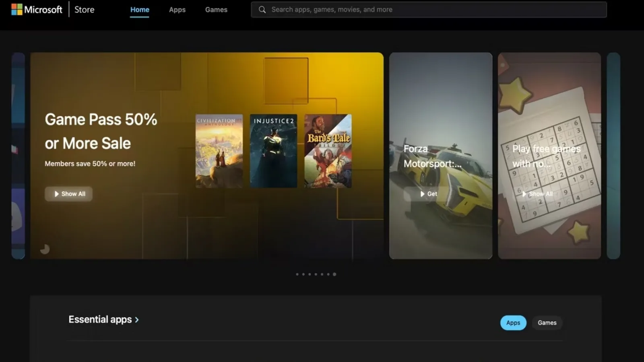Click the Game Pass 50% sale headline
Image resolution: width=644 pixels, height=362 pixels.
pos(101,131)
